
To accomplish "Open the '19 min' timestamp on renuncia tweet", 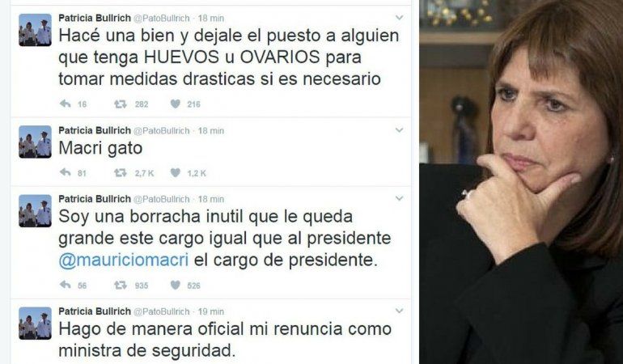I will click(x=211, y=311).
